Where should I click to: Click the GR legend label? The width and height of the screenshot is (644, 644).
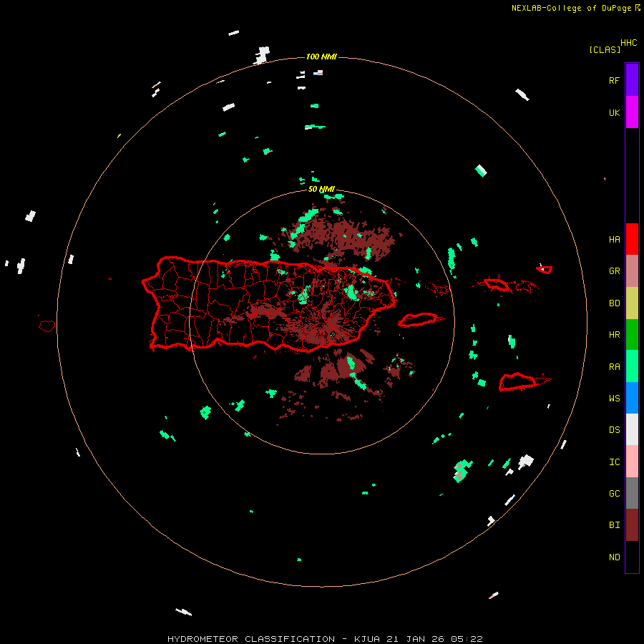[x=614, y=271]
